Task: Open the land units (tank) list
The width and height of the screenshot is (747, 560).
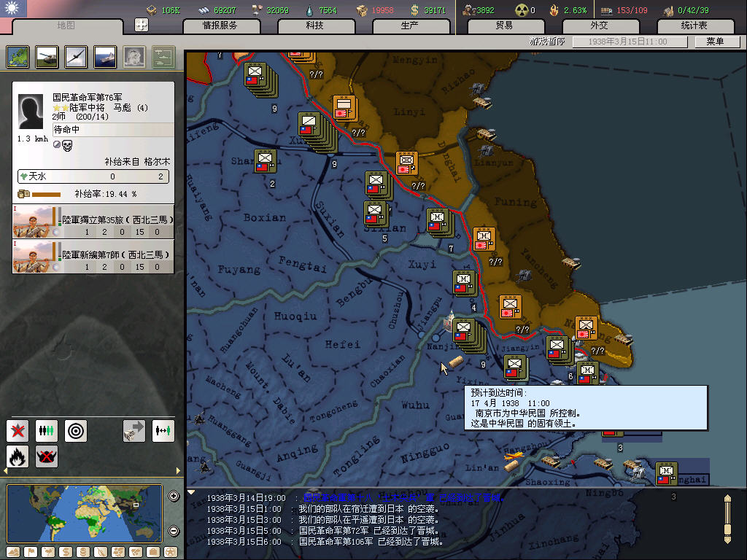Action: (x=47, y=57)
